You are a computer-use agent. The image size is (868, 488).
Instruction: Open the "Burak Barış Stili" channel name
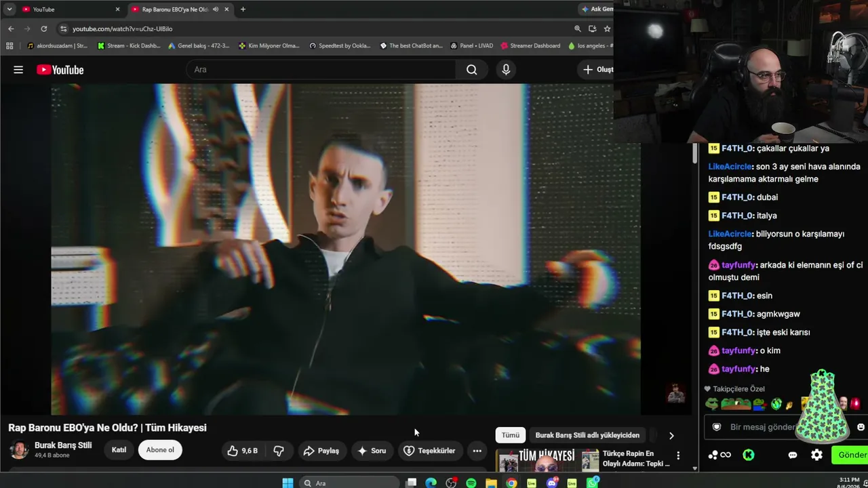coord(63,445)
